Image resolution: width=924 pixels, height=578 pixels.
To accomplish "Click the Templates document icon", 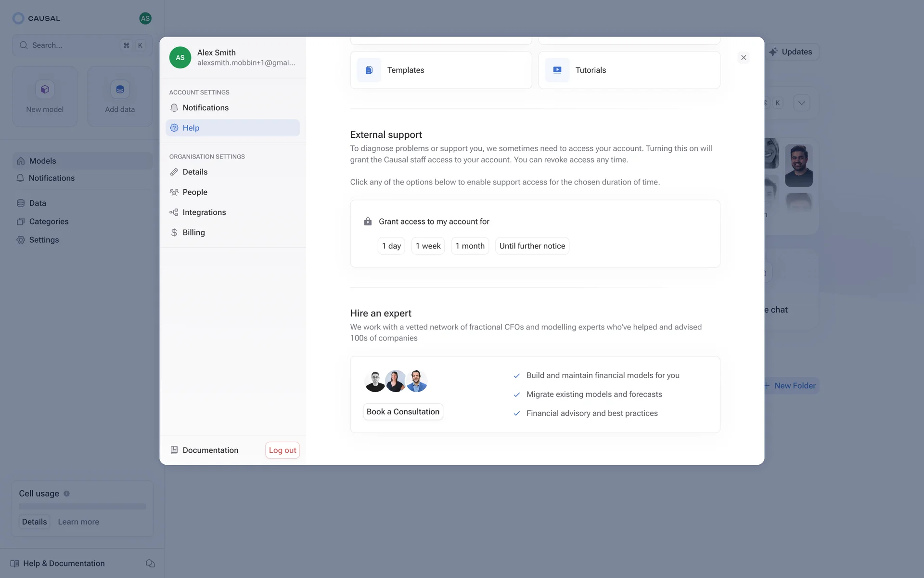I will tap(369, 70).
